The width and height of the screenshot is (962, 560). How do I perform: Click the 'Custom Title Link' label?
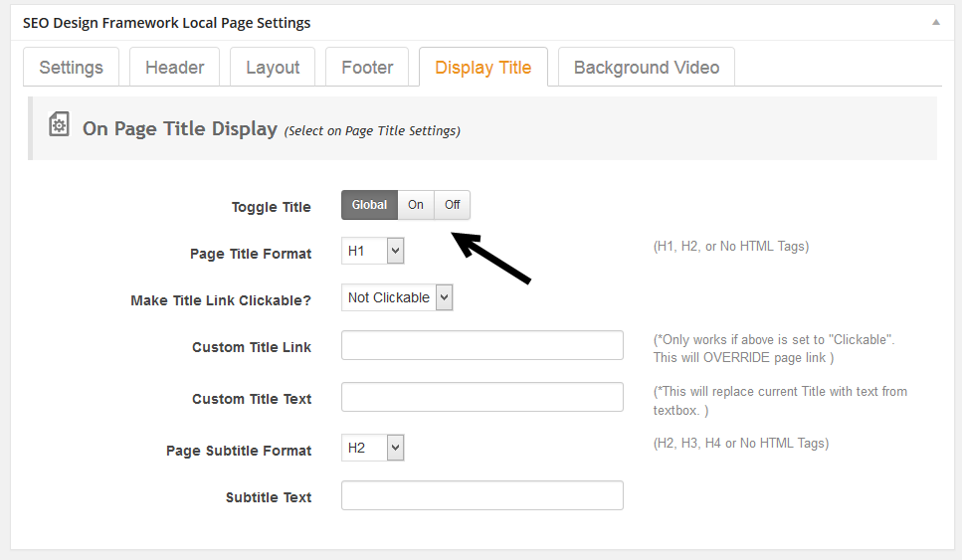(252, 347)
